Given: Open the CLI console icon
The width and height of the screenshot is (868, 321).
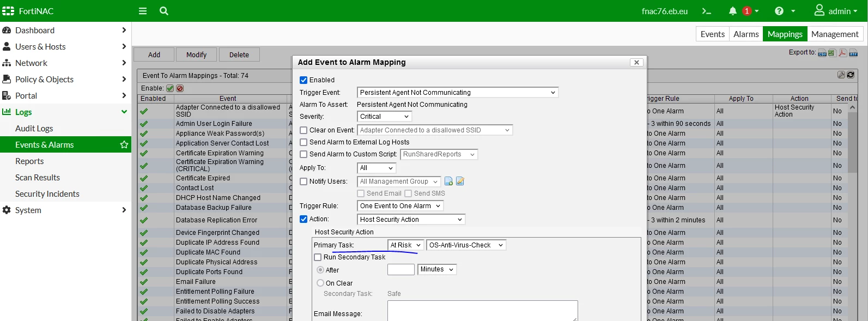Looking at the screenshot, I should pyautogui.click(x=707, y=11).
